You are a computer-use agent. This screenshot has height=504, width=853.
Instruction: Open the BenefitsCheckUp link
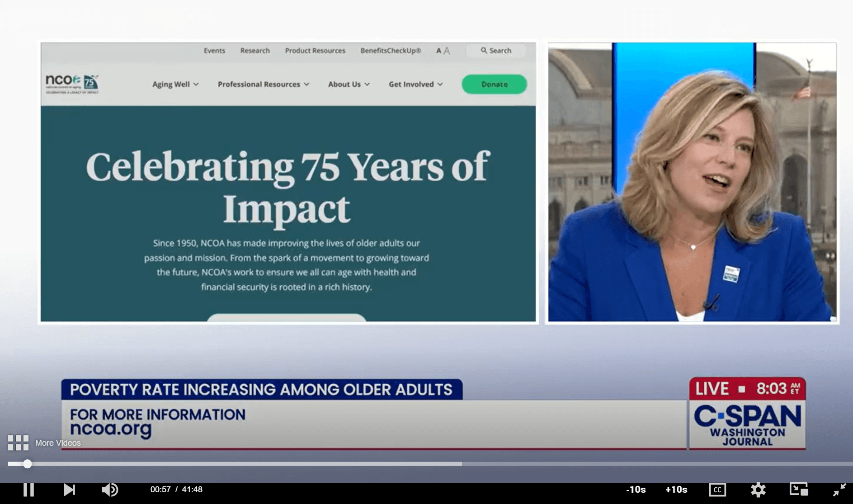[391, 51]
